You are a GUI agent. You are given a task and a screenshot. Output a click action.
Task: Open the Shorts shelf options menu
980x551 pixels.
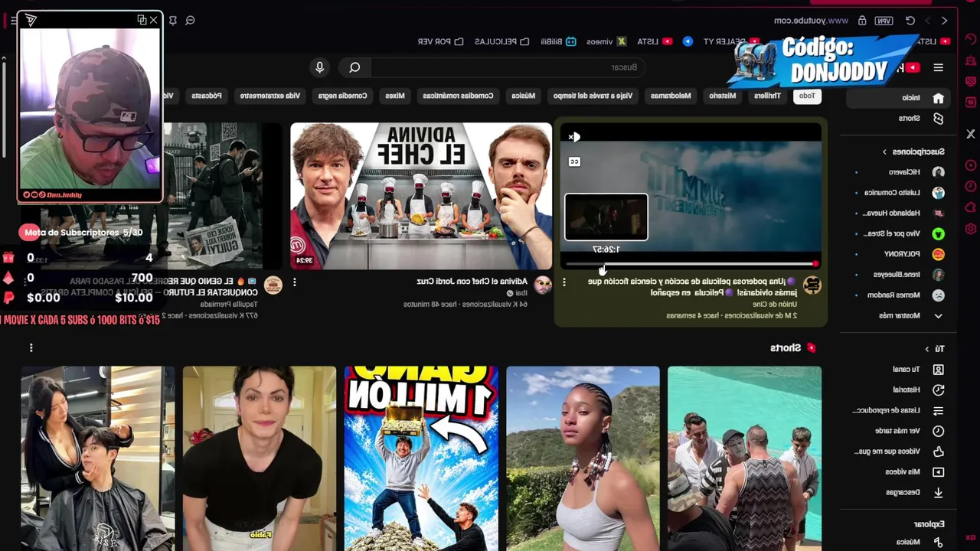click(31, 347)
